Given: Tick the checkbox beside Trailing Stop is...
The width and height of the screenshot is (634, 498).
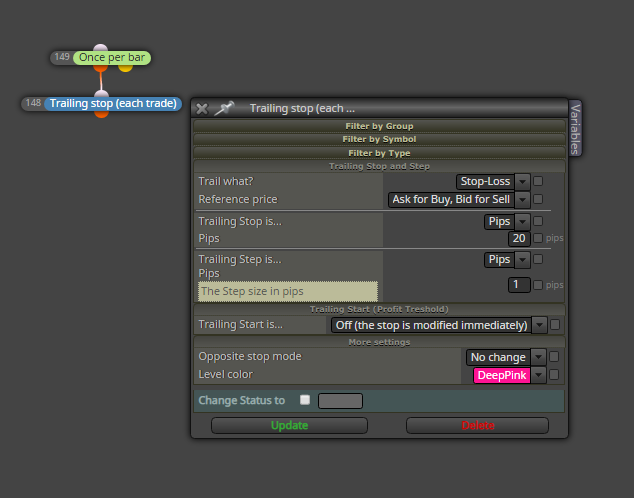Looking at the screenshot, I should coord(538,221).
